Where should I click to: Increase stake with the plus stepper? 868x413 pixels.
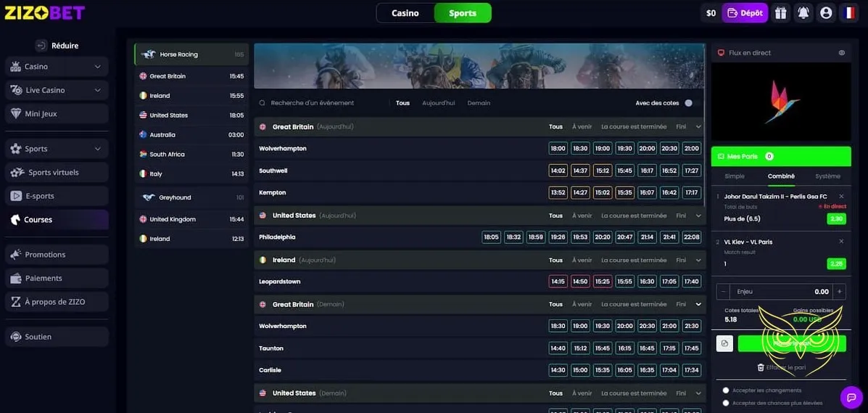(840, 292)
